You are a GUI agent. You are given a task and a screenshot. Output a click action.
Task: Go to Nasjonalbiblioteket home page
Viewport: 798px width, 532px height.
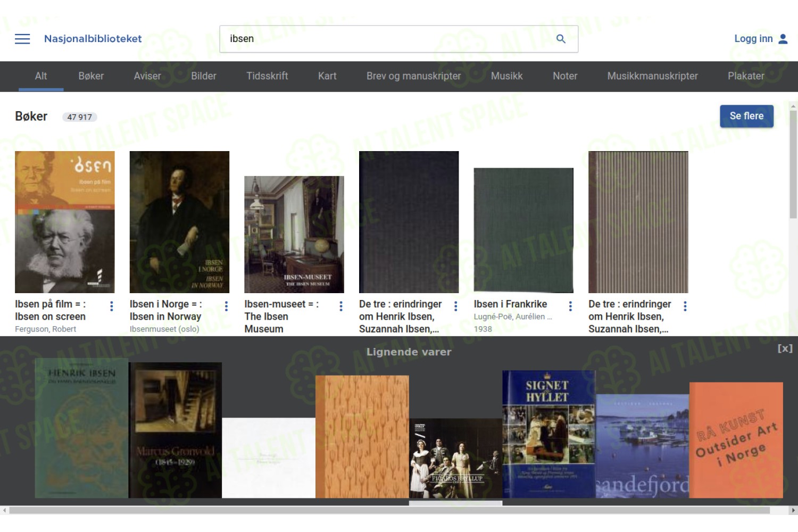tap(93, 39)
